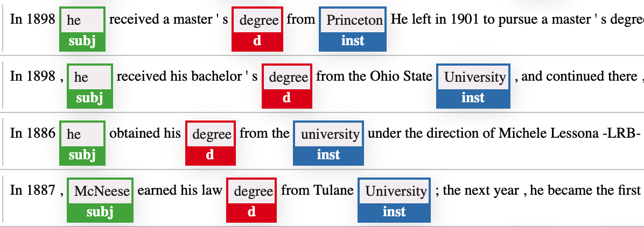Click the lowercase 'university' inst tag
The width and height of the screenshot is (644, 227).
click(x=328, y=143)
